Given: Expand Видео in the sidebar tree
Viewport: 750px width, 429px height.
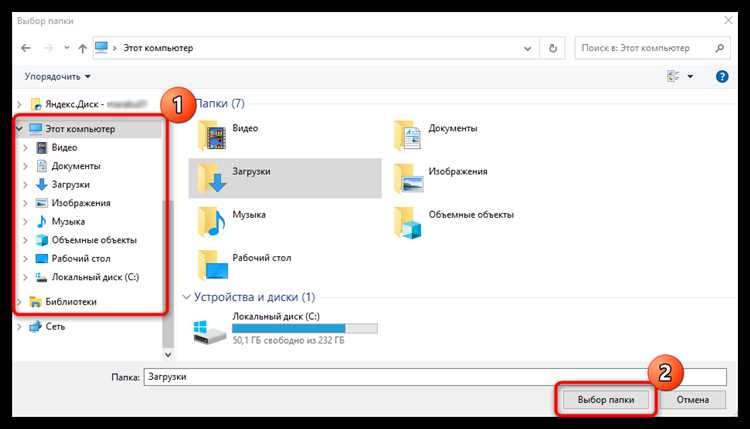Looking at the screenshot, I should click(x=25, y=147).
